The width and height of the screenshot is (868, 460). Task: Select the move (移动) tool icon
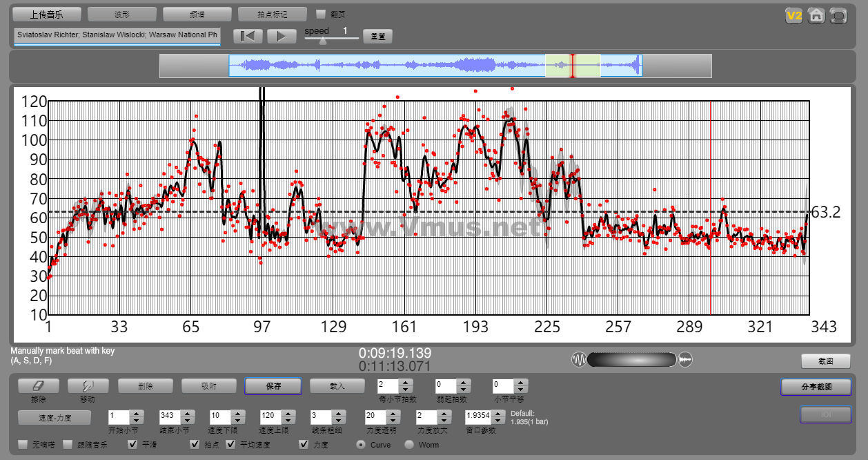88,386
